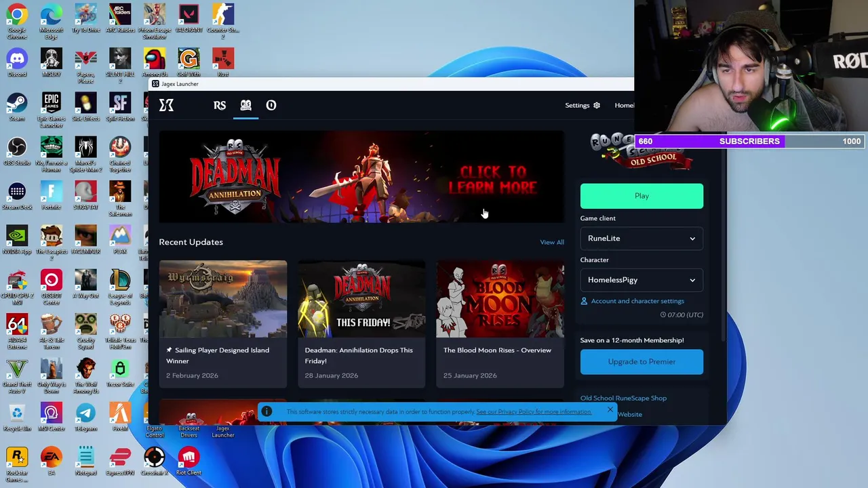Click the account profile icon beside account settings
The height and width of the screenshot is (488, 868).
[584, 301]
